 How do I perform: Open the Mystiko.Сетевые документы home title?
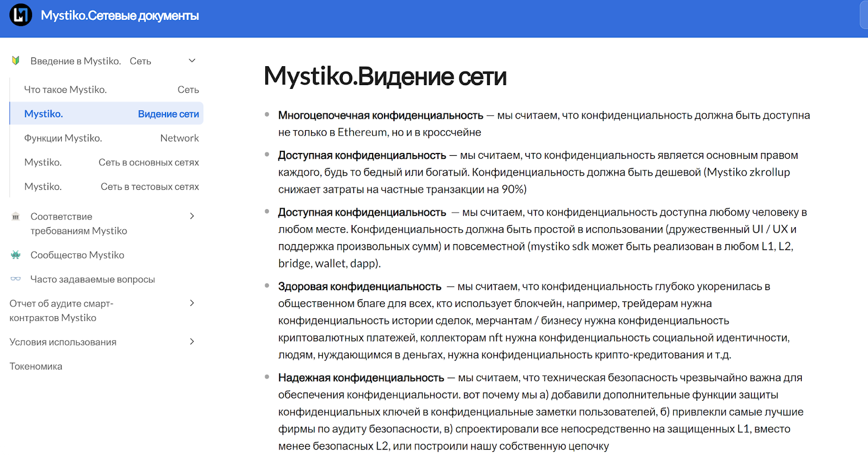(x=120, y=16)
